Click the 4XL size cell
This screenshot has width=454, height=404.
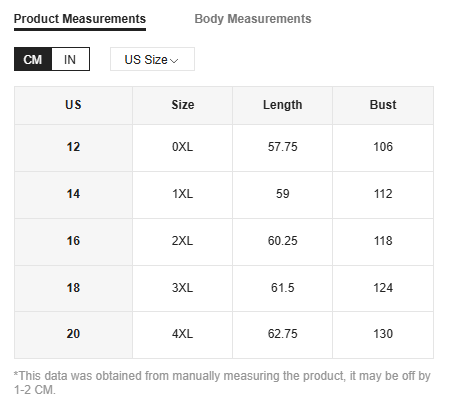tap(183, 334)
